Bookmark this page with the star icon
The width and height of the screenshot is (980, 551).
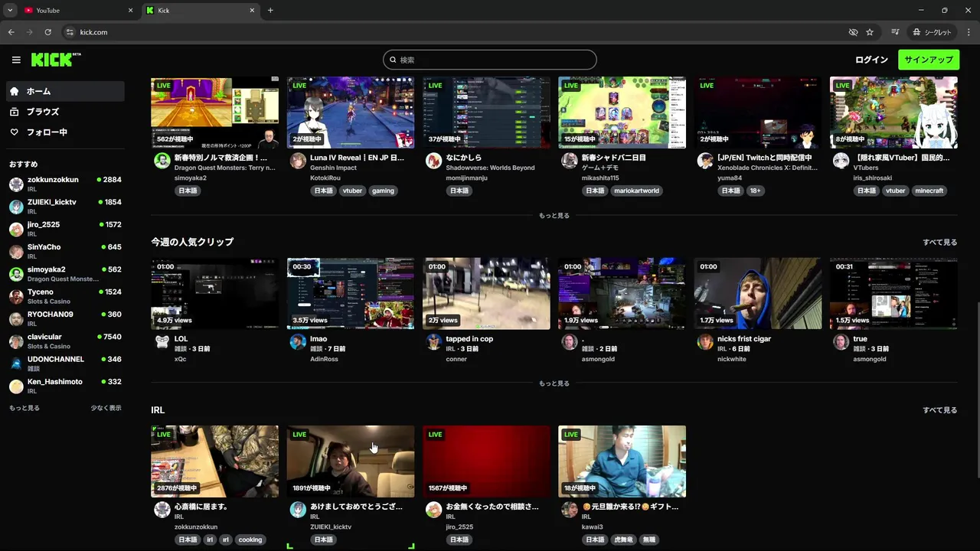[x=870, y=32]
